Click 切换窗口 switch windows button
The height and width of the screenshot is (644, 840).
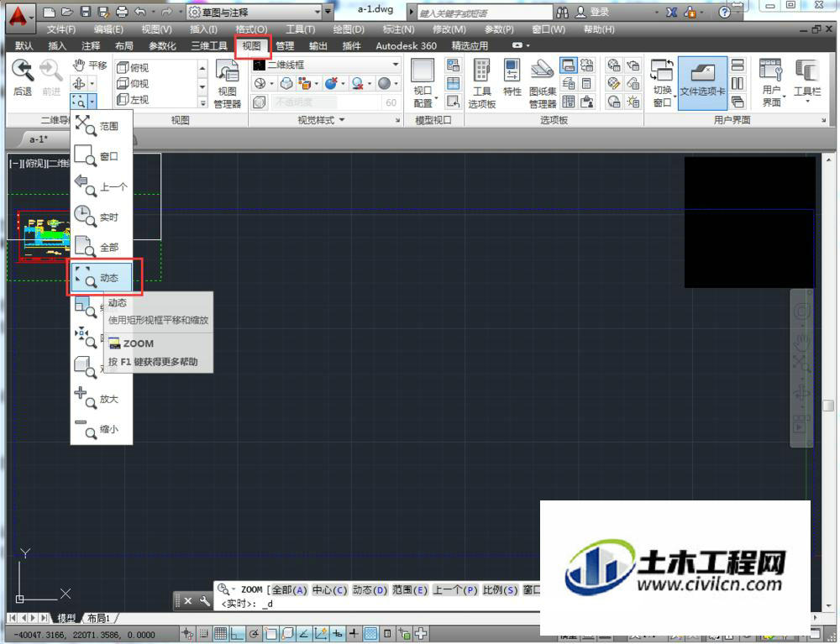662,84
